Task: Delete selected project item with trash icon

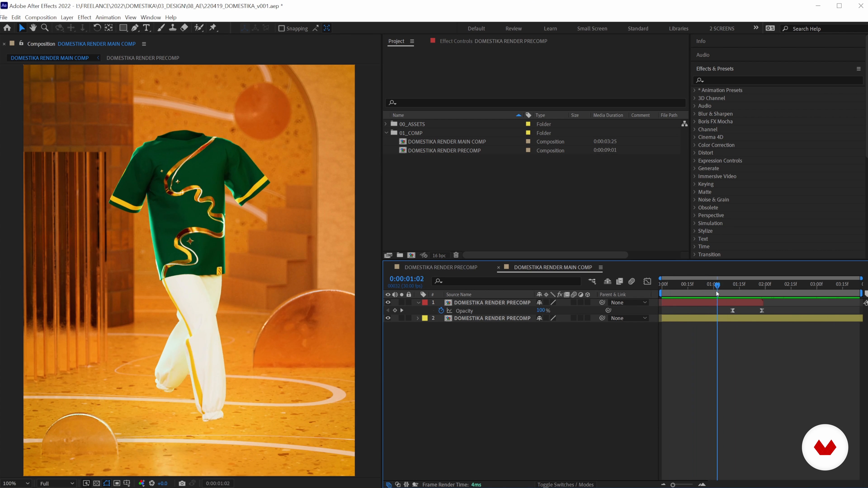Action: click(456, 255)
